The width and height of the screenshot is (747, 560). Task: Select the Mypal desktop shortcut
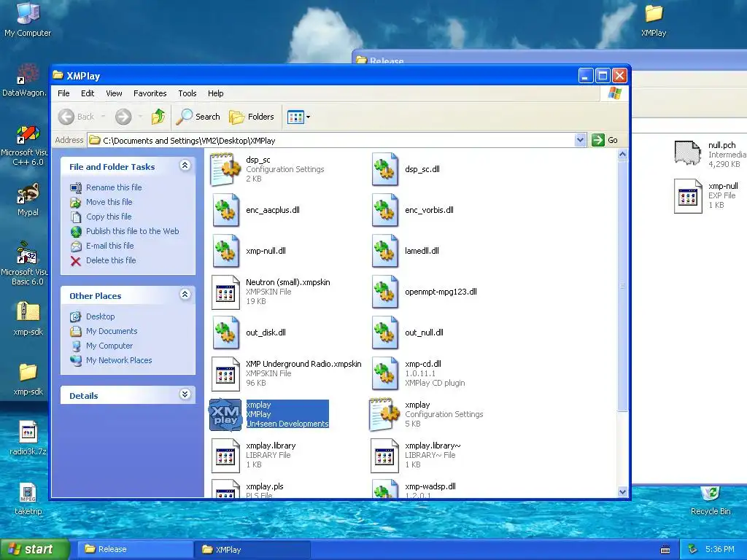28,200
